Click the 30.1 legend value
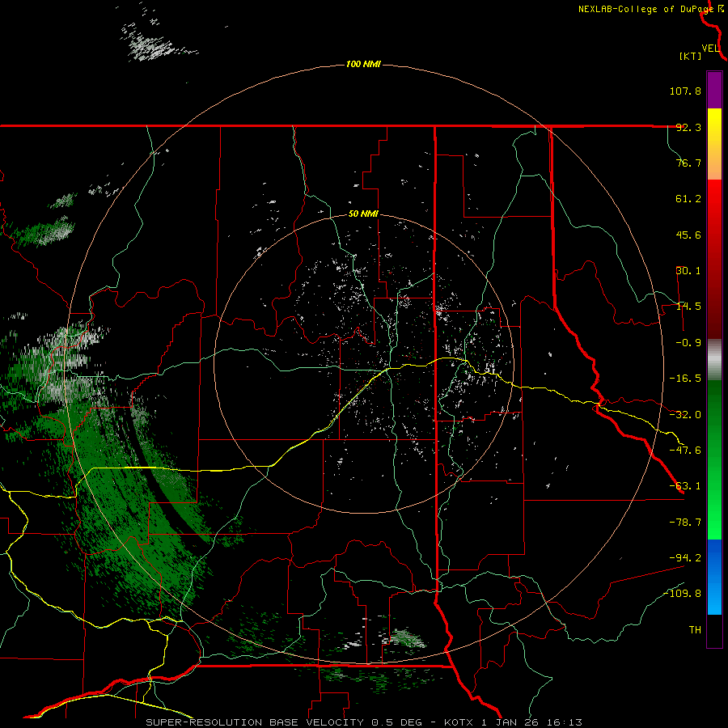Screen dimensions: 728x728 [x=688, y=271]
